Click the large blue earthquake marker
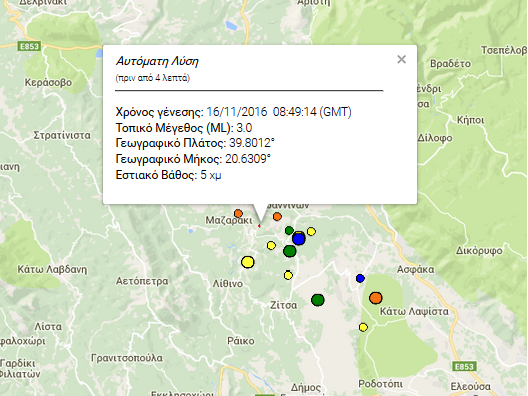 (x=299, y=239)
